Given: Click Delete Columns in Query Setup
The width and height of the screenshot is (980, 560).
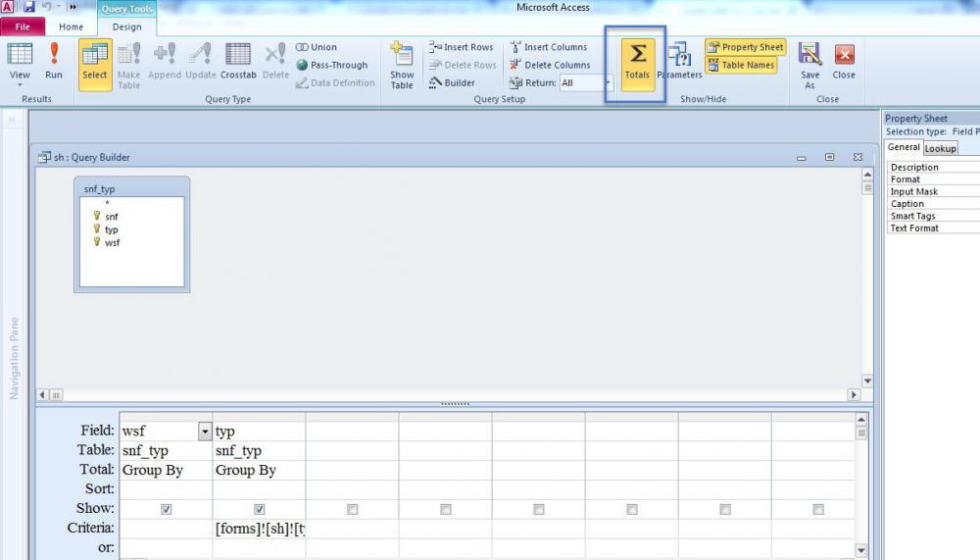Looking at the screenshot, I should click(550, 65).
